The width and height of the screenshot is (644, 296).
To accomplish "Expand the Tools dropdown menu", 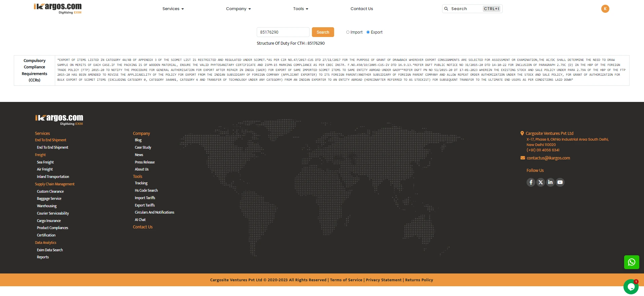I will coord(300,9).
